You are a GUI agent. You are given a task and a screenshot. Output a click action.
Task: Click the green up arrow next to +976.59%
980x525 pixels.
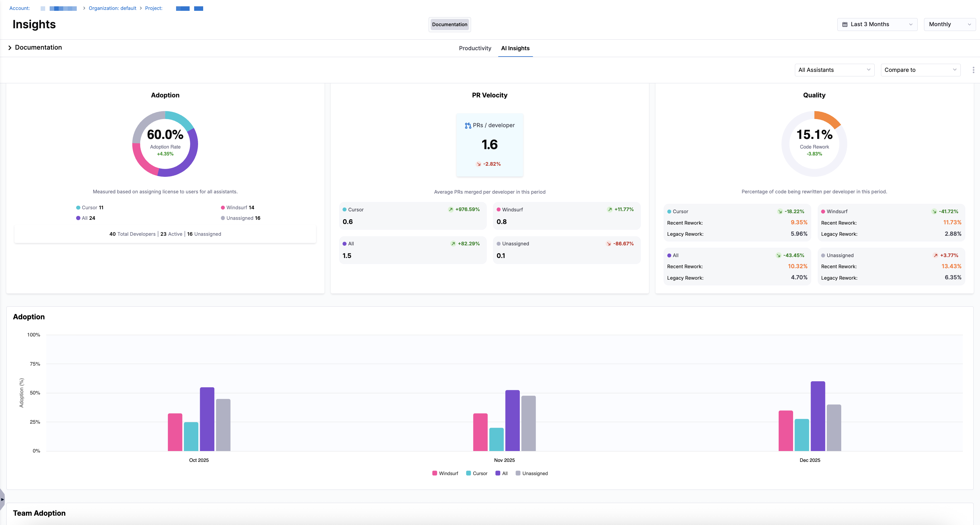[x=451, y=210]
